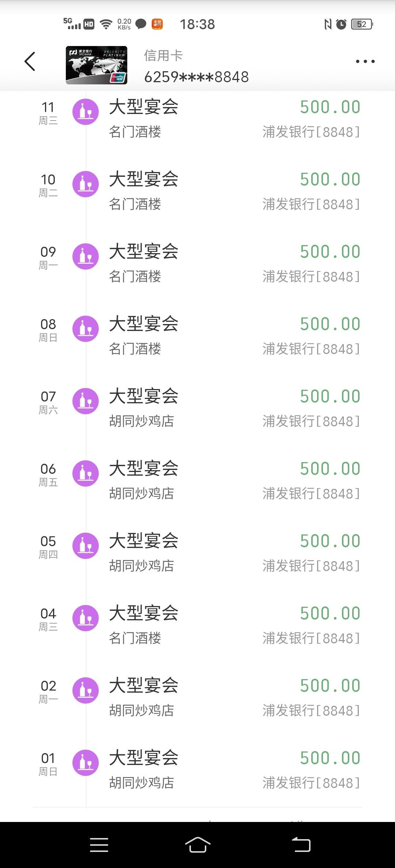Tap banquet category icon for day 01
The width and height of the screenshot is (395, 868).
click(86, 763)
